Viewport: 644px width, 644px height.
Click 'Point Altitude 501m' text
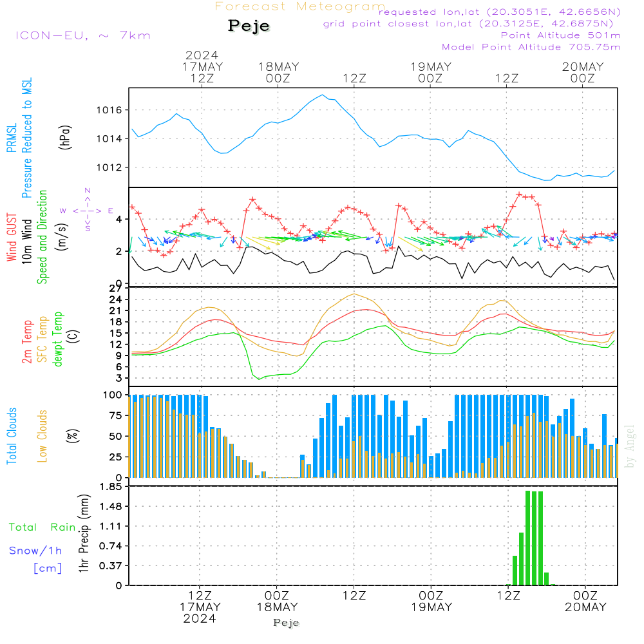tap(561, 35)
